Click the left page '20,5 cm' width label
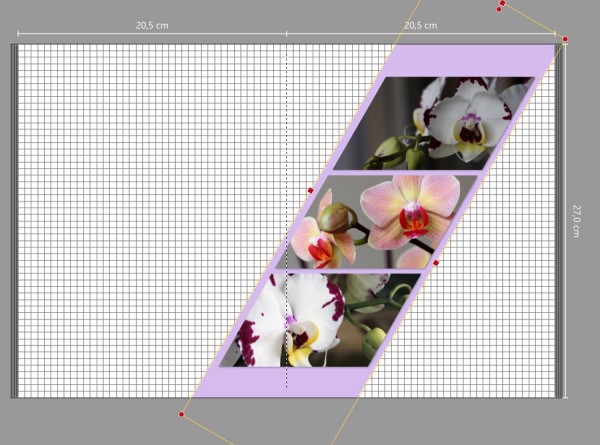The width and height of the screenshot is (600, 445). pos(152,26)
